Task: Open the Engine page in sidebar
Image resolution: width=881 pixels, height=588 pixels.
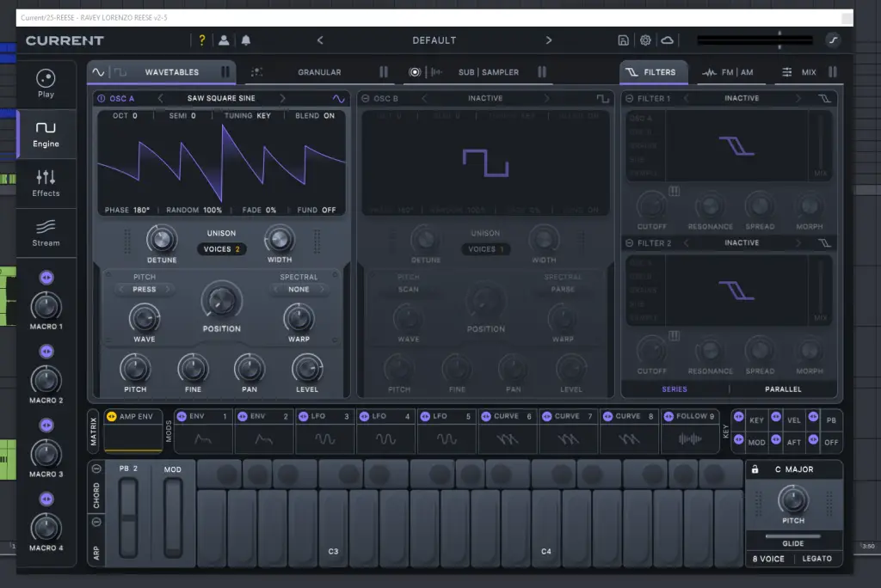Action: click(46, 134)
